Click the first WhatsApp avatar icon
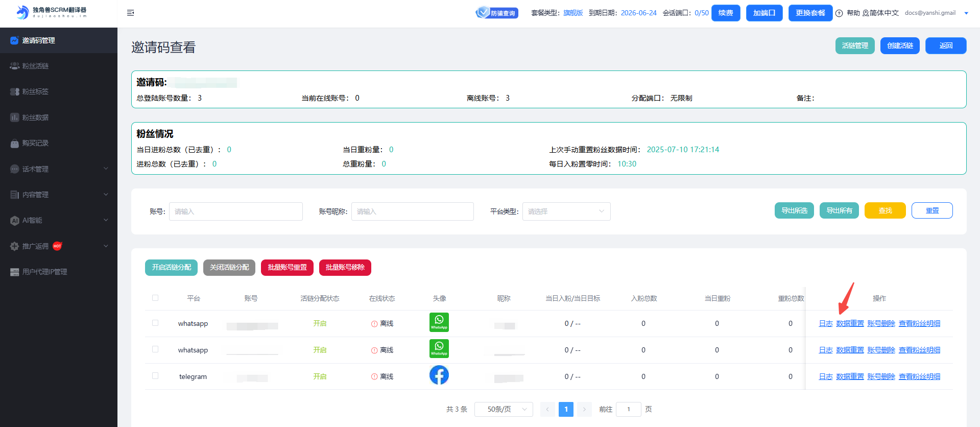The image size is (980, 427). (439, 322)
